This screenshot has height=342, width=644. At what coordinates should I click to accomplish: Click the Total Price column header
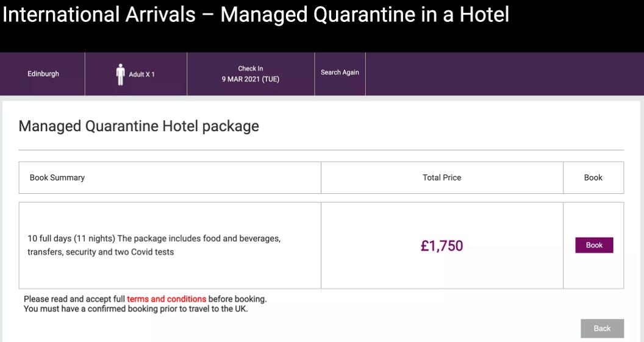point(442,177)
